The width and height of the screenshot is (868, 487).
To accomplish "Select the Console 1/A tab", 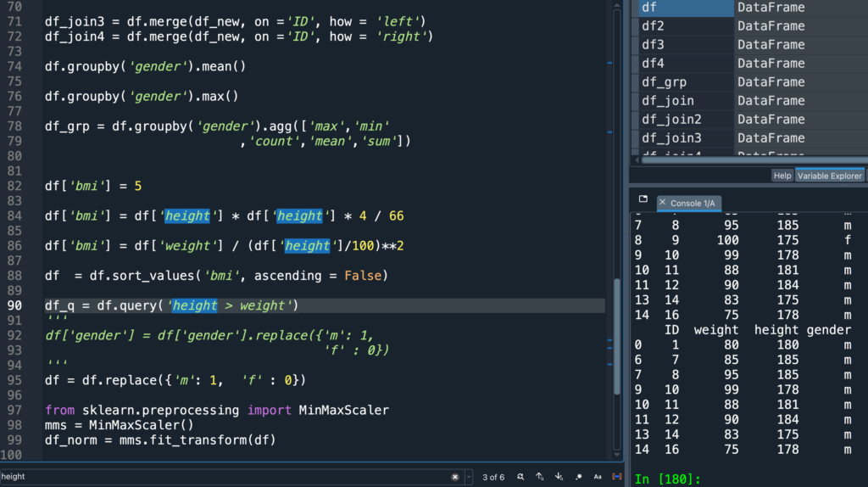I will point(693,204).
